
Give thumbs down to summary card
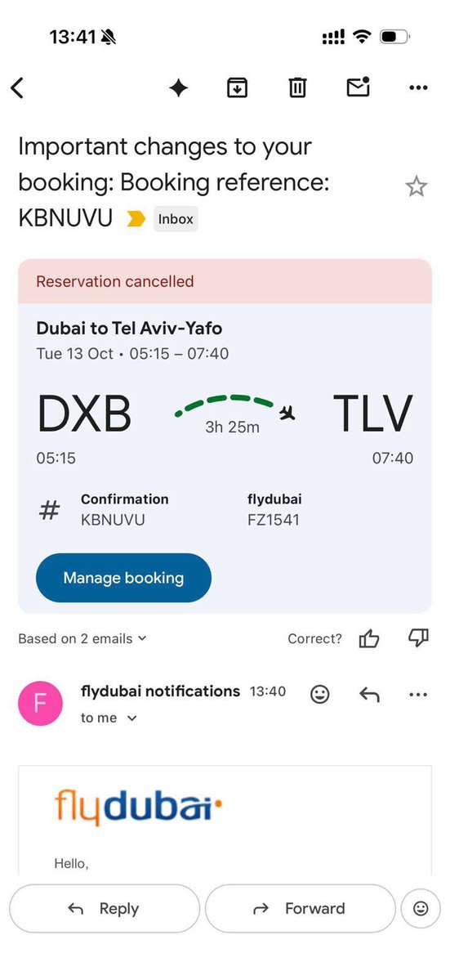tap(418, 638)
